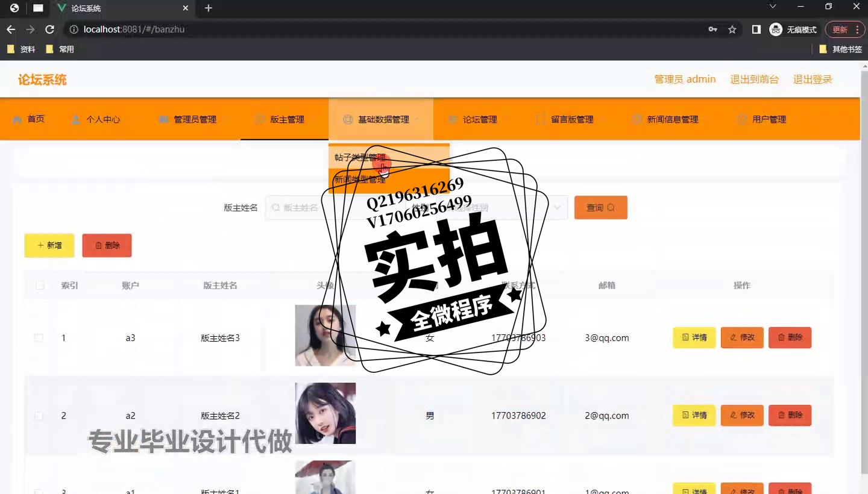This screenshot has height=494, width=868.
Task: Click the 版主姓名2 name cell
Action: point(220,416)
